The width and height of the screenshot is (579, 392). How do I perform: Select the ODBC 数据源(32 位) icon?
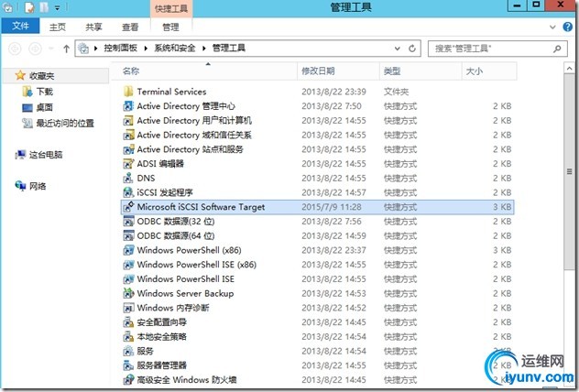pyautogui.click(x=128, y=221)
